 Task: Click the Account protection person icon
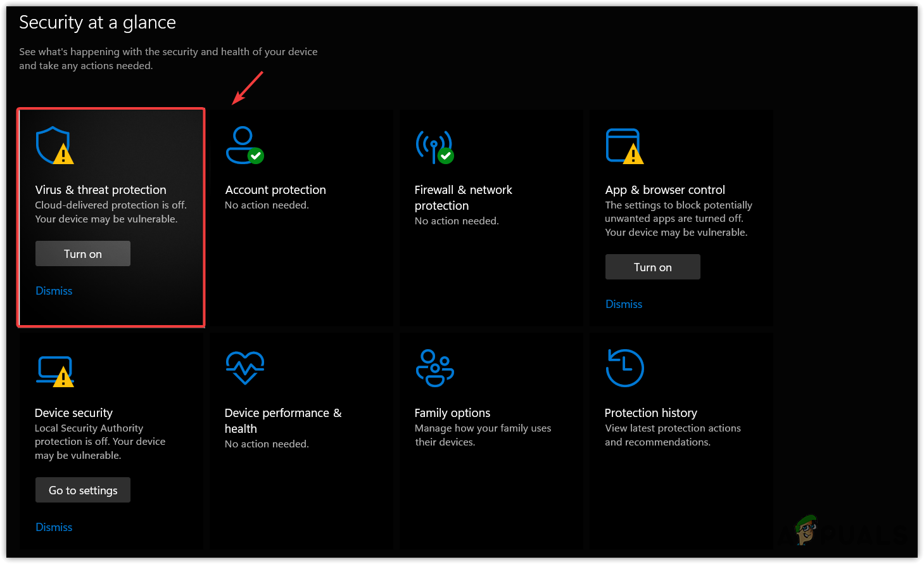point(244,145)
